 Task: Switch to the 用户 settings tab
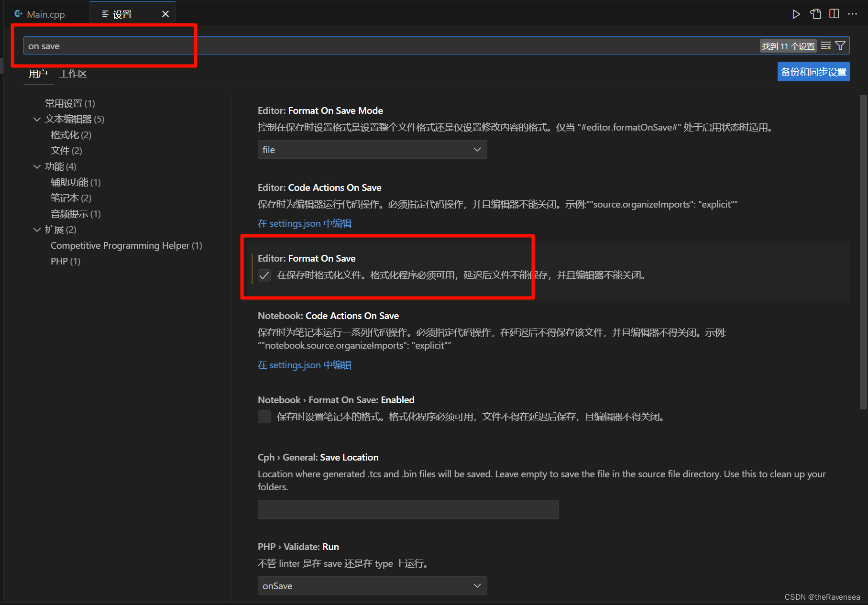[x=38, y=74]
